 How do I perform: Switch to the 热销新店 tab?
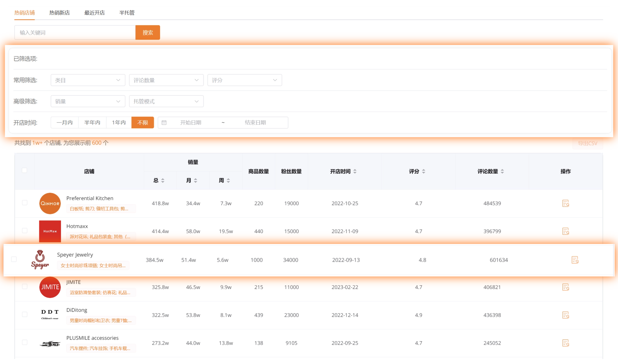point(59,13)
